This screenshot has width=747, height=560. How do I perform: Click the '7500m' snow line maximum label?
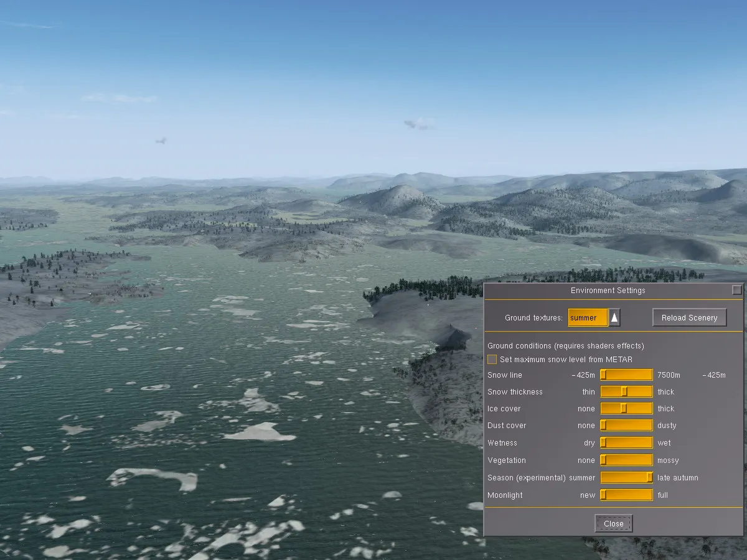[669, 375]
